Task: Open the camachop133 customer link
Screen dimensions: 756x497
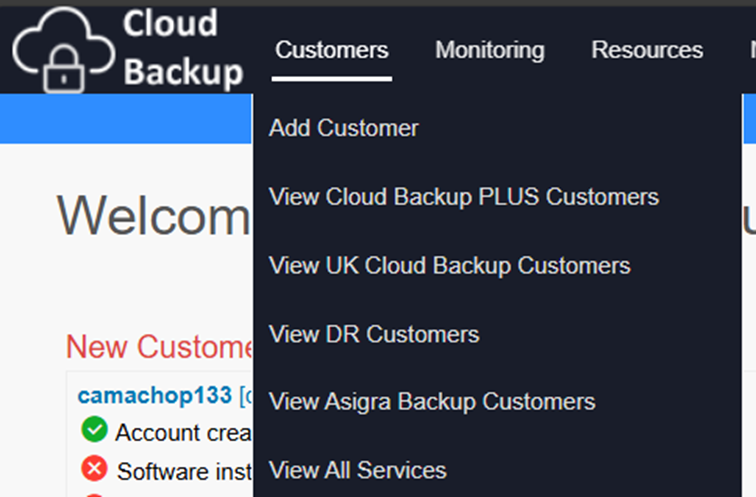Action: (155, 396)
